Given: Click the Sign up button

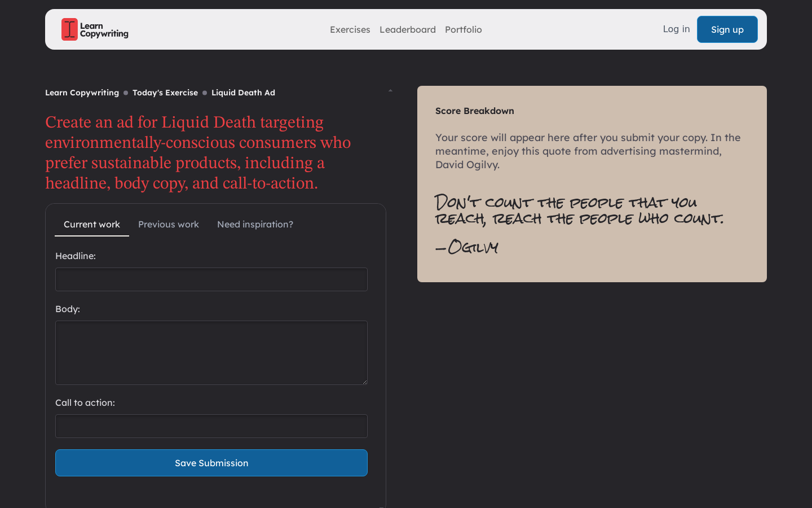Looking at the screenshot, I should pos(727,29).
